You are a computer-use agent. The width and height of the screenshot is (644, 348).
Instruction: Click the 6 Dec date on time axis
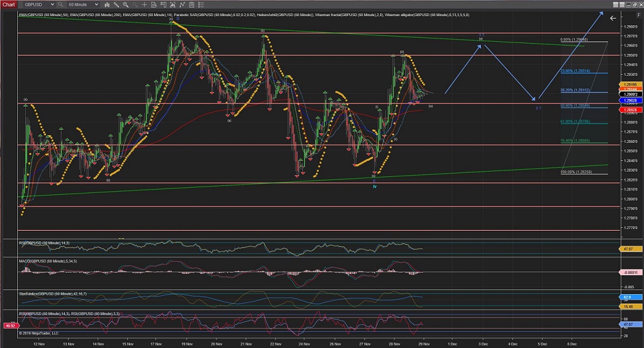[572, 344]
